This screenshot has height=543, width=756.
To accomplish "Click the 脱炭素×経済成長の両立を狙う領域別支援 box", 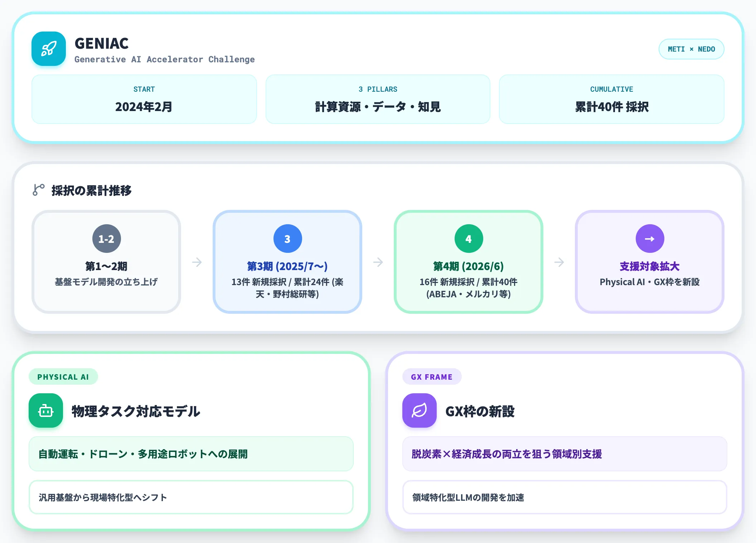I will (x=565, y=454).
